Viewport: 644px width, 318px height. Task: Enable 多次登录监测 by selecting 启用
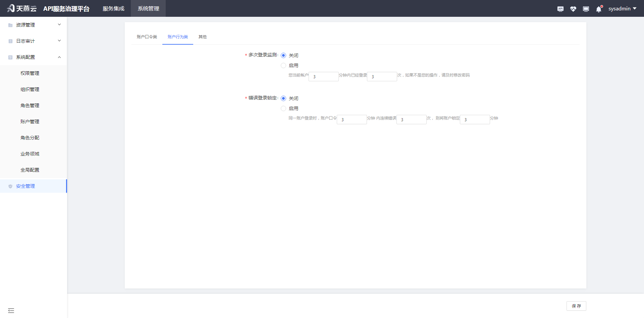coord(283,65)
